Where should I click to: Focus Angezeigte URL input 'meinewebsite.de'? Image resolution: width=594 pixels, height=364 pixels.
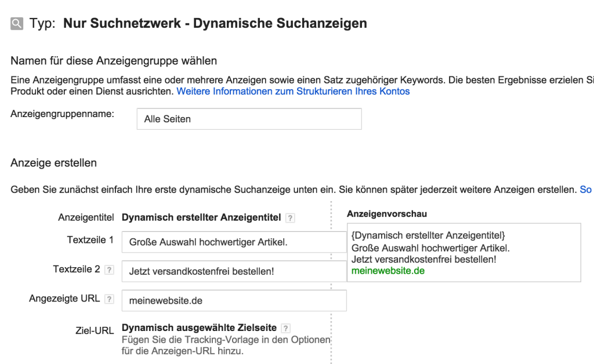coord(234,300)
